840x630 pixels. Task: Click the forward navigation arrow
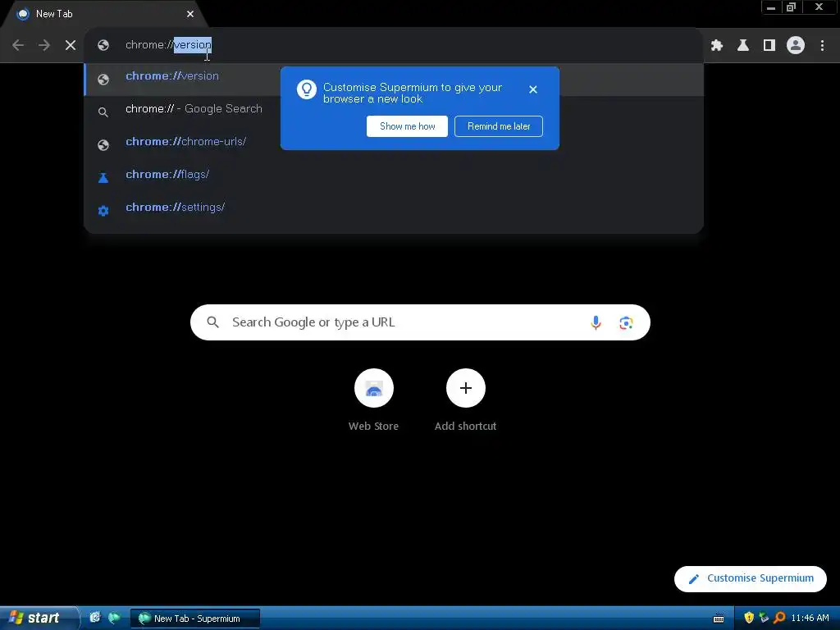[x=44, y=45]
